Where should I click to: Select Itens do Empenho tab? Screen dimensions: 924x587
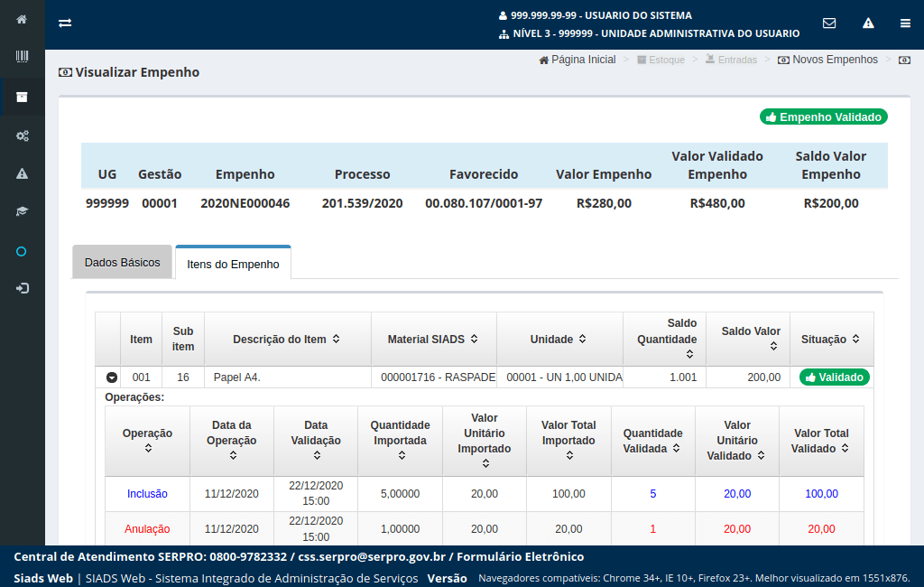[x=234, y=264]
